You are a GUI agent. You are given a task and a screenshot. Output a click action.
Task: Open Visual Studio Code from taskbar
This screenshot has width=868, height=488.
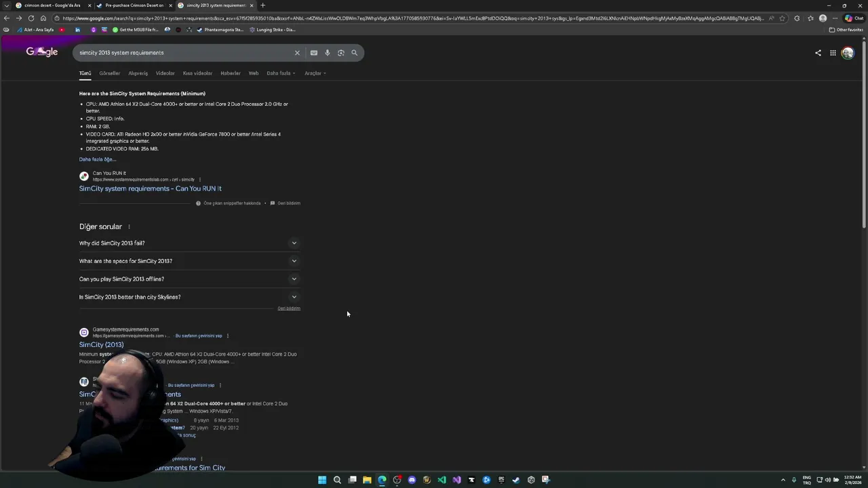(x=442, y=480)
